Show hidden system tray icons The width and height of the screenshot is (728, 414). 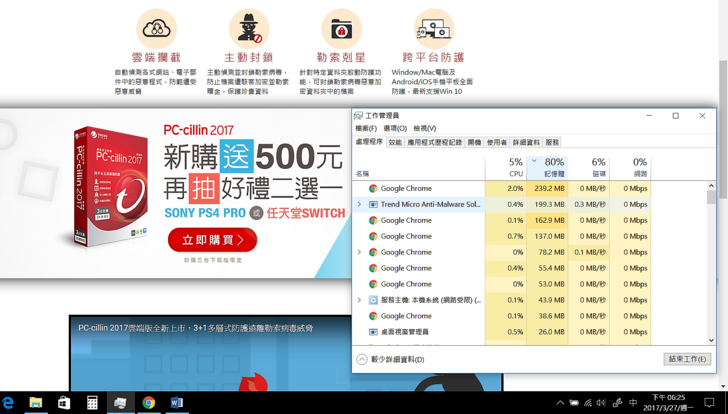tap(560, 403)
